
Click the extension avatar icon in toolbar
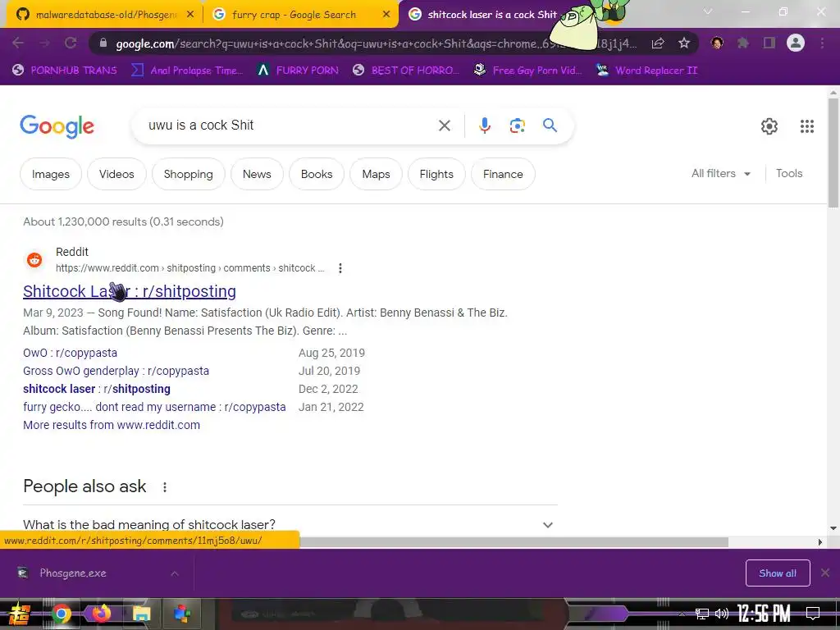717,43
